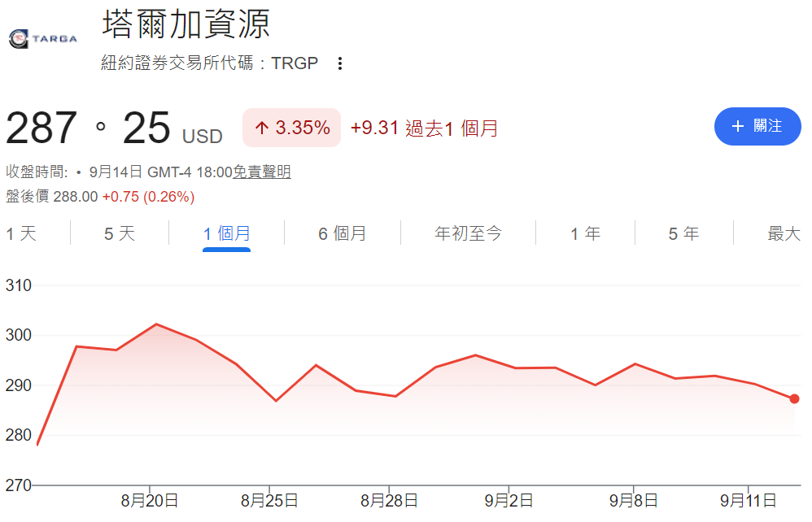Click the 8月25日 axis label
This screenshot has height=522, width=812.
click(x=269, y=501)
